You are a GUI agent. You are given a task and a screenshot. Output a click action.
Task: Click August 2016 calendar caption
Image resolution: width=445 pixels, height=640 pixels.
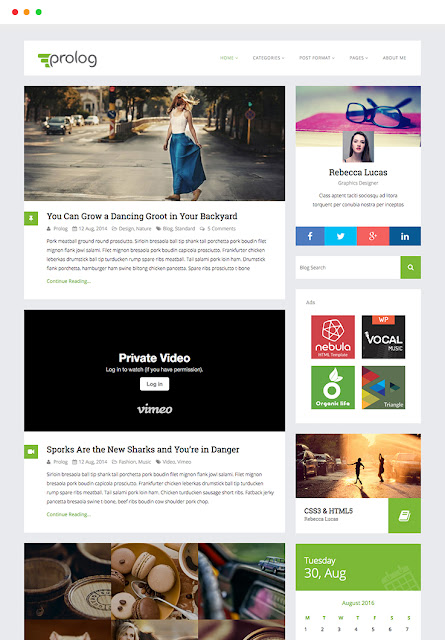point(358,603)
